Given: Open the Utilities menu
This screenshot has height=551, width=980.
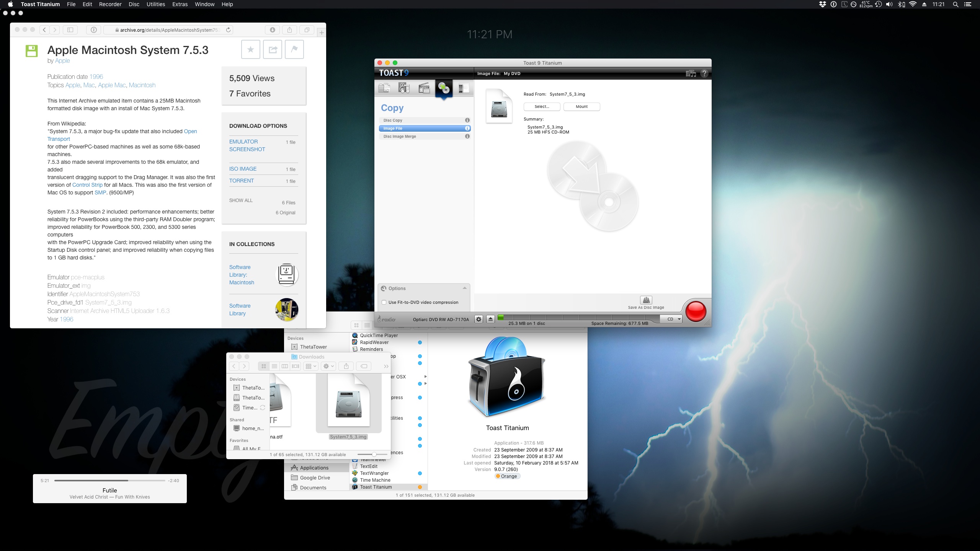Looking at the screenshot, I should click(x=156, y=4).
